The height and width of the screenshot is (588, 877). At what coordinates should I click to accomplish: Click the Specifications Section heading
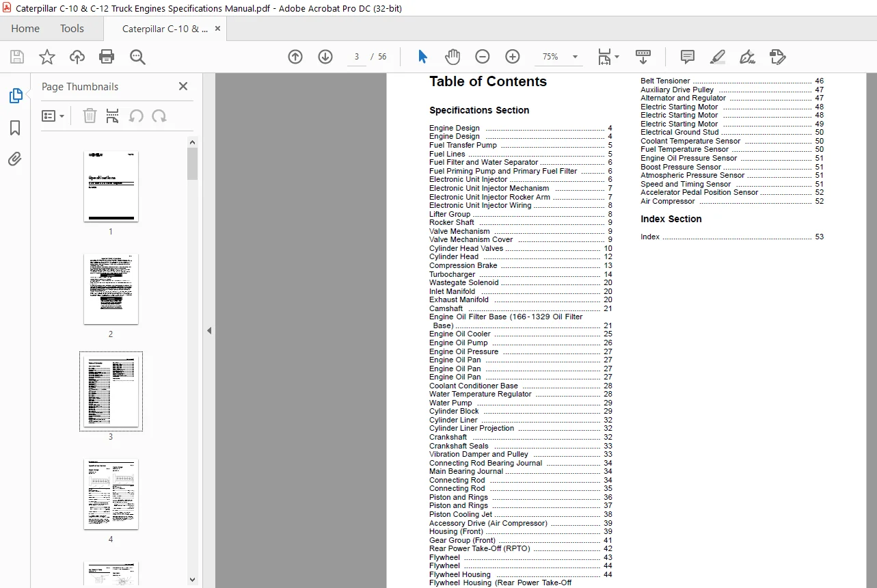[479, 111]
